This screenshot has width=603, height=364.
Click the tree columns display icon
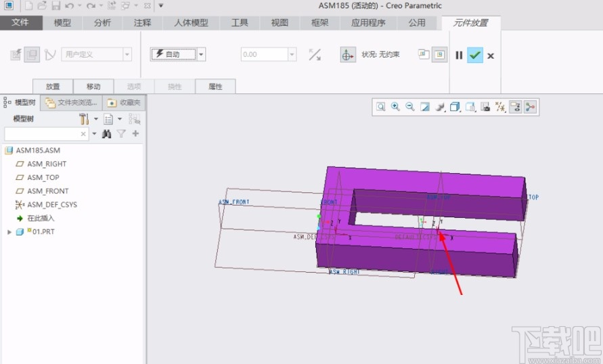[108, 119]
